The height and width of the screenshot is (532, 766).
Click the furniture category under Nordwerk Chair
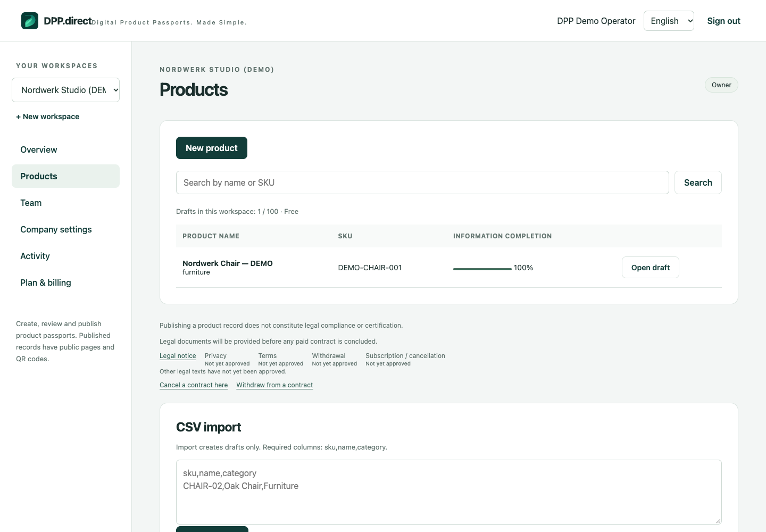tap(196, 272)
